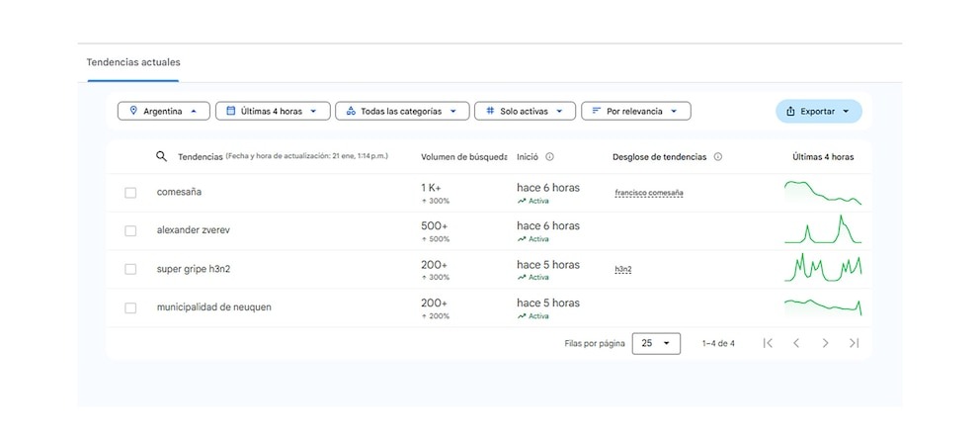Click the h3n2 trend breakdown link
The image size is (980, 433).
tap(622, 269)
